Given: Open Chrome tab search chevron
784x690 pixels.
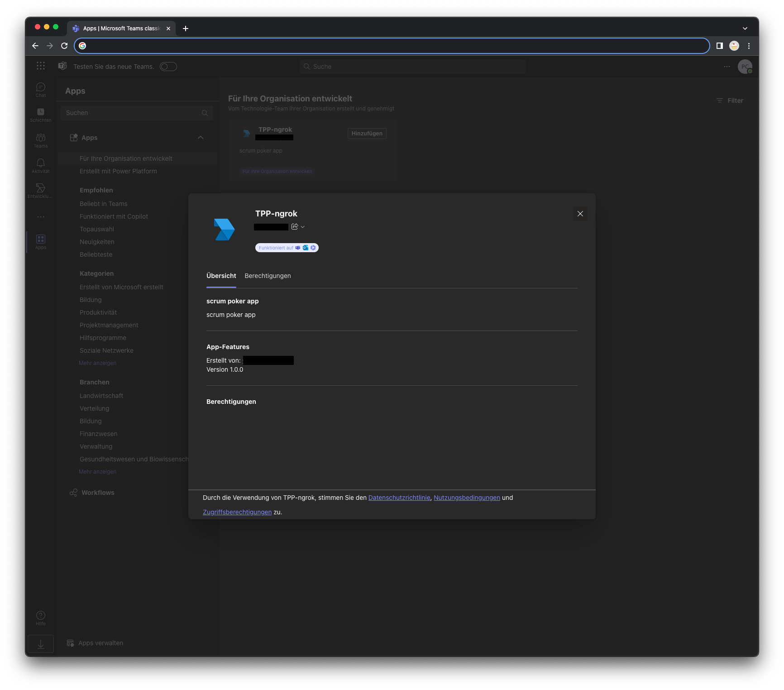Looking at the screenshot, I should 745,29.
